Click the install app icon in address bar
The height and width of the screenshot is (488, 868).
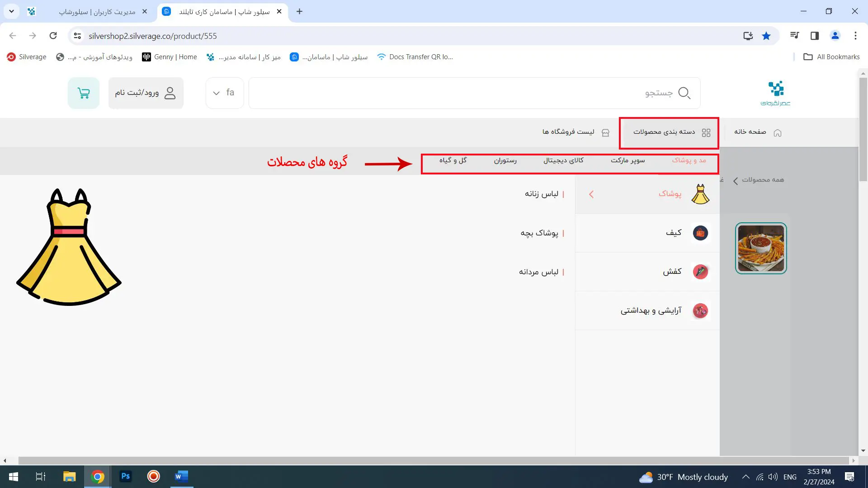[x=748, y=36]
